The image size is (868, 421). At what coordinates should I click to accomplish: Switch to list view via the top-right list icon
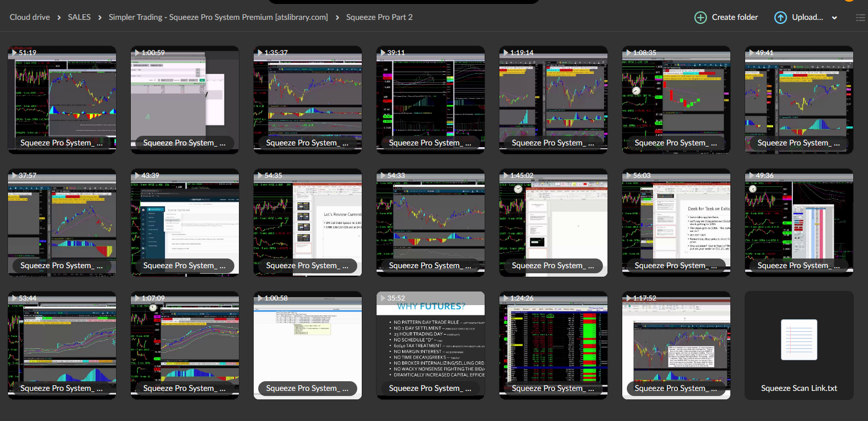(860, 18)
